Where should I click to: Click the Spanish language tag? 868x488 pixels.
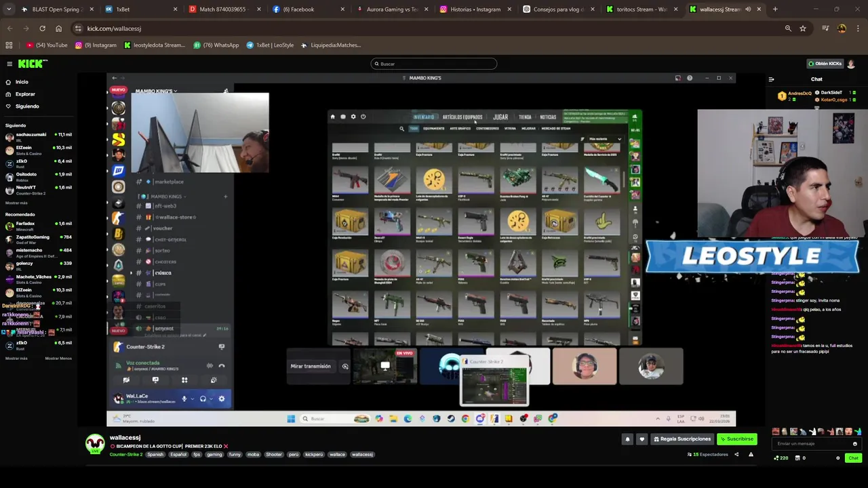click(155, 454)
